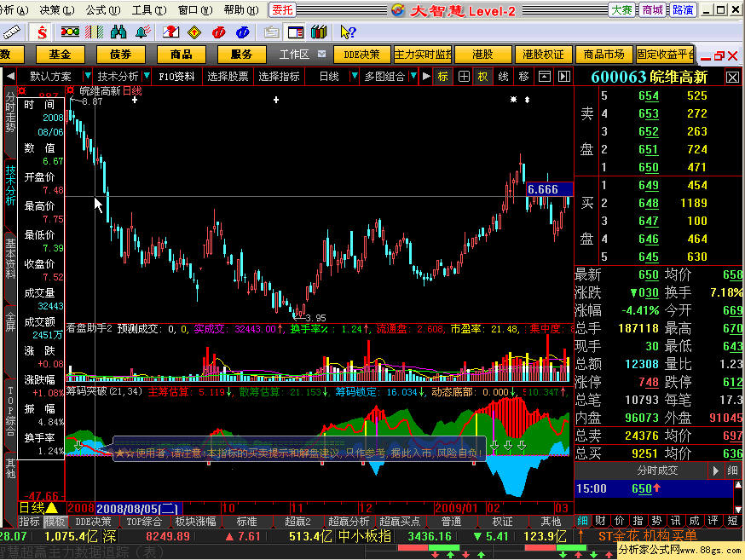
Task: Click the skip-to-end panel icon
Action: click(564, 77)
